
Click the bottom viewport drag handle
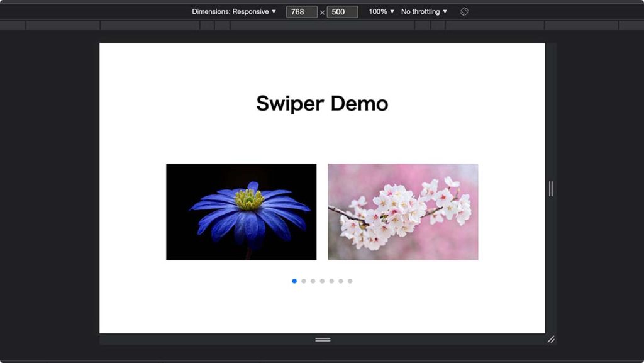coord(322,339)
